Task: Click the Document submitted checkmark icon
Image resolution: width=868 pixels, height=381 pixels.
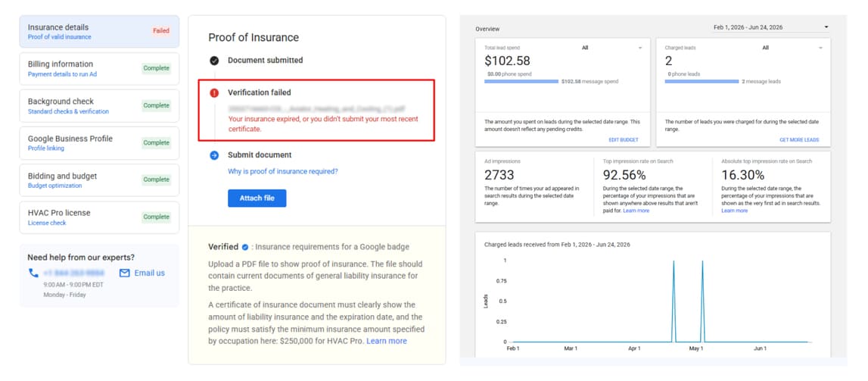Action: 214,61
